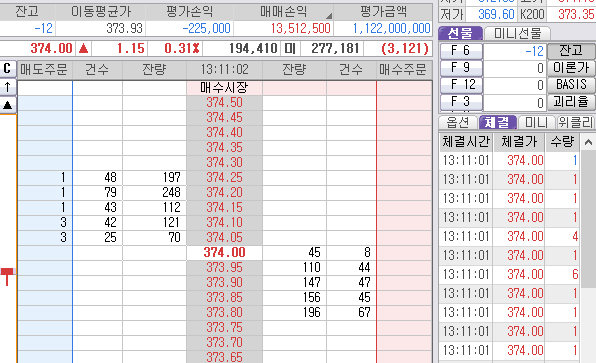Viewport: 596px width, 363px height.
Task: Click the C cancel-all button
Action: (7, 69)
